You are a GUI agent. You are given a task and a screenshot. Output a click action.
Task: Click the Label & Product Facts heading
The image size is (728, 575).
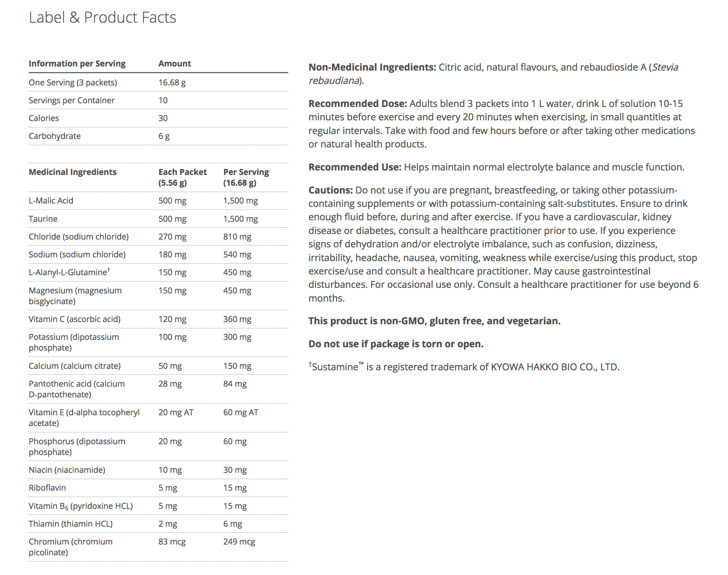[x=103, y=17]
